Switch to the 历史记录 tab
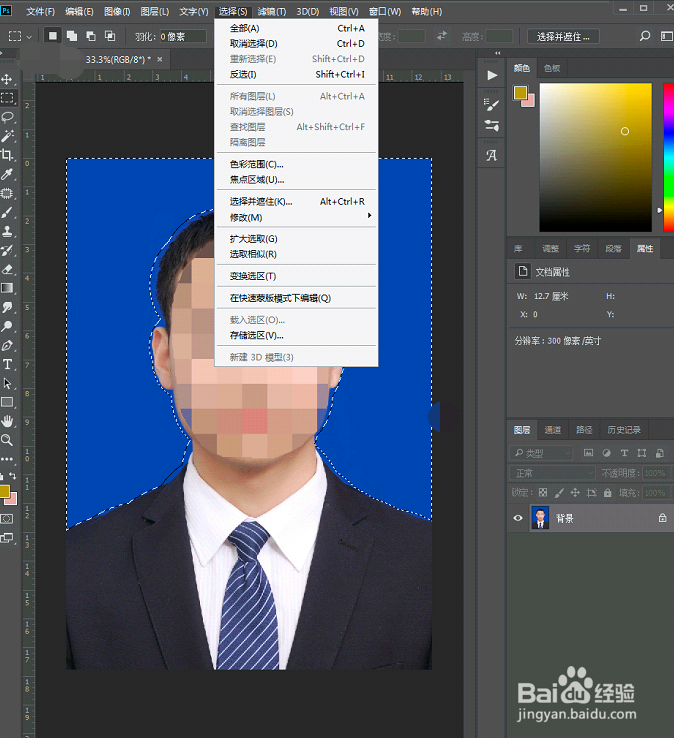Screen dimensions: 674x738 pos(624,430)
